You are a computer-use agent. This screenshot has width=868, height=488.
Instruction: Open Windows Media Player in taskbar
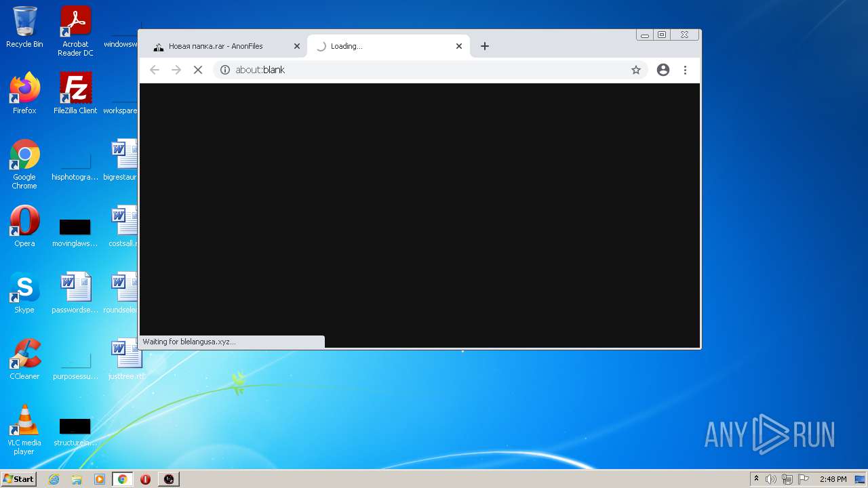click(100, 479)
